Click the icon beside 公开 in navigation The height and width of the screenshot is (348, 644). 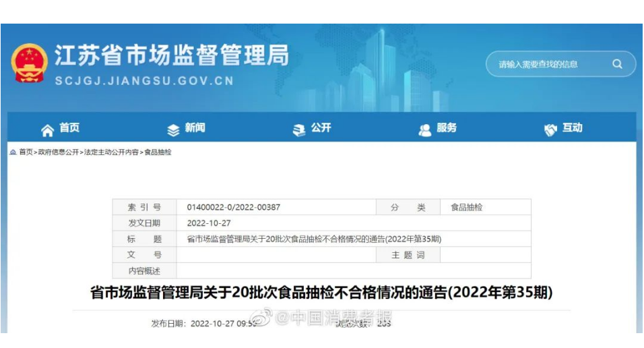tap(299, 129)
